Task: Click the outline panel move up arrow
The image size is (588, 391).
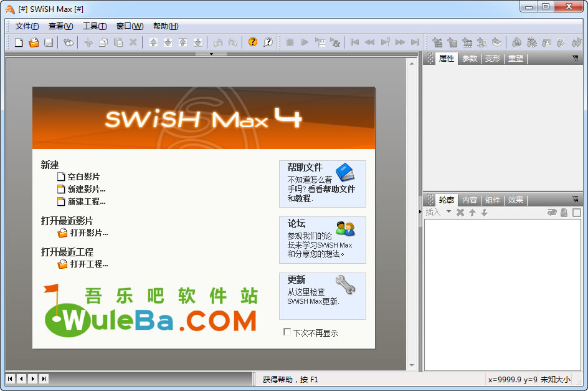Action: (472, 213)
